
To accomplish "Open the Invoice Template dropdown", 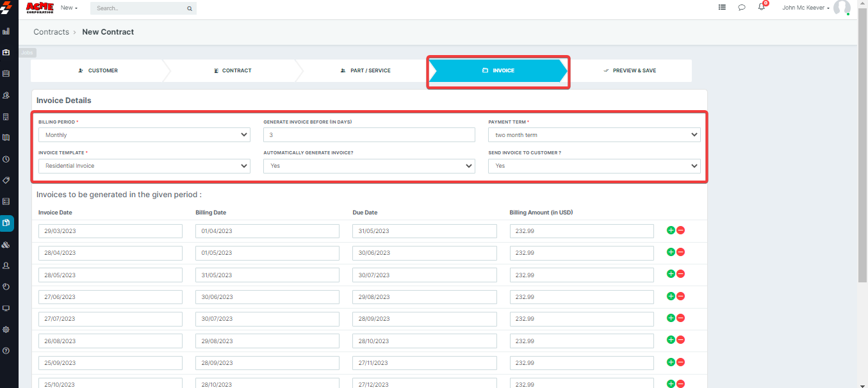I will click(144, 166).
